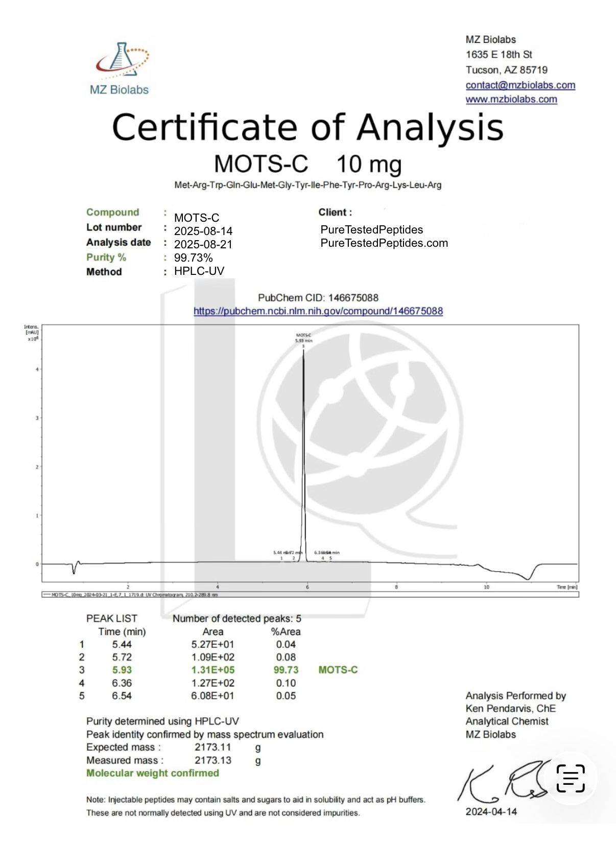
Task: Click the analysis date 2025-08-21
Action: point(203,244)
